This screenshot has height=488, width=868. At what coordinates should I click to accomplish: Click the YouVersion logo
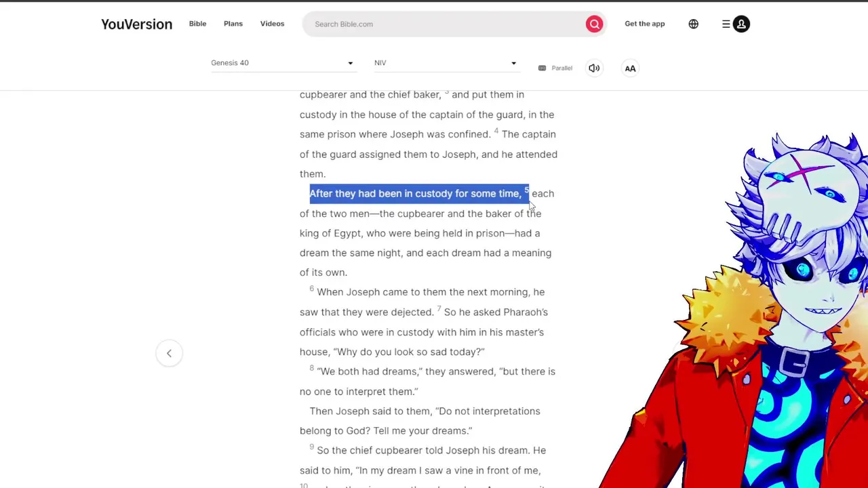[136, 24]
